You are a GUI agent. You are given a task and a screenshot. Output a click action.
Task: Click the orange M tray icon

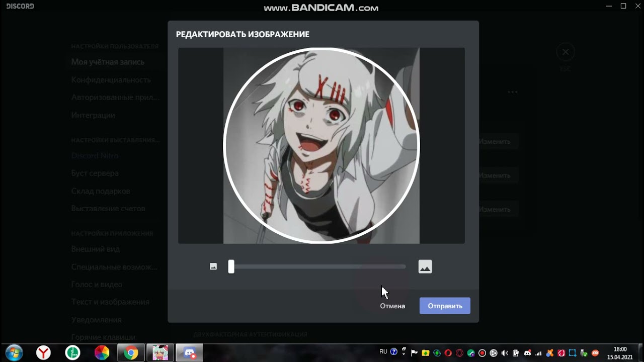[595, 353]
